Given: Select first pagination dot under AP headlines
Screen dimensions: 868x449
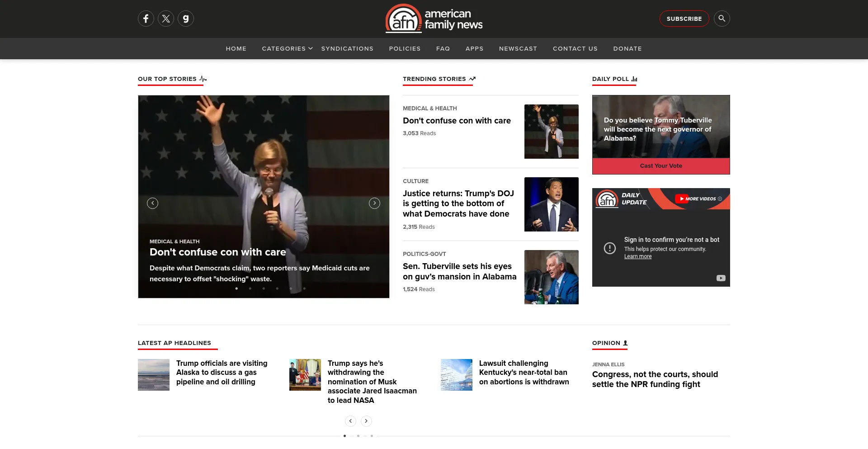Looking at the screenshot, I should pyautogui.click(x=344, y=436).
